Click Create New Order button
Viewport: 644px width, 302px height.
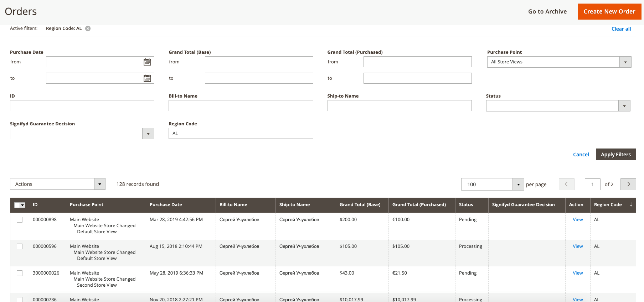[x=609, y=11]
